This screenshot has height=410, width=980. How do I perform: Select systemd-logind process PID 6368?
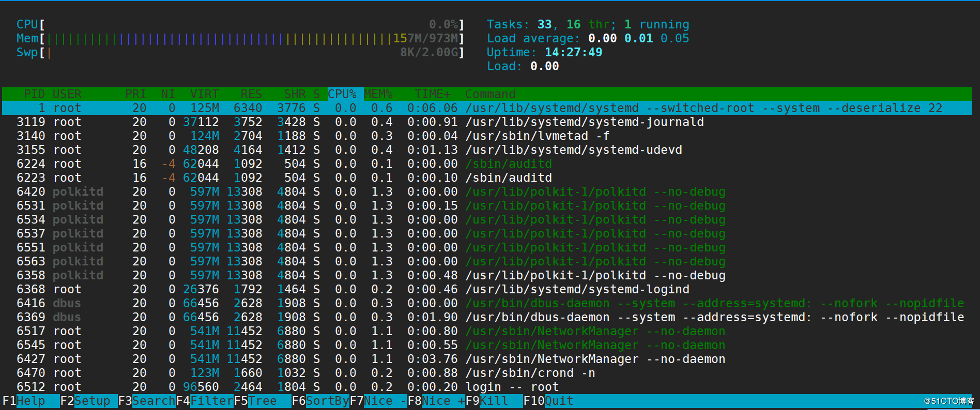pyautogui.click(x=487, y=289)
